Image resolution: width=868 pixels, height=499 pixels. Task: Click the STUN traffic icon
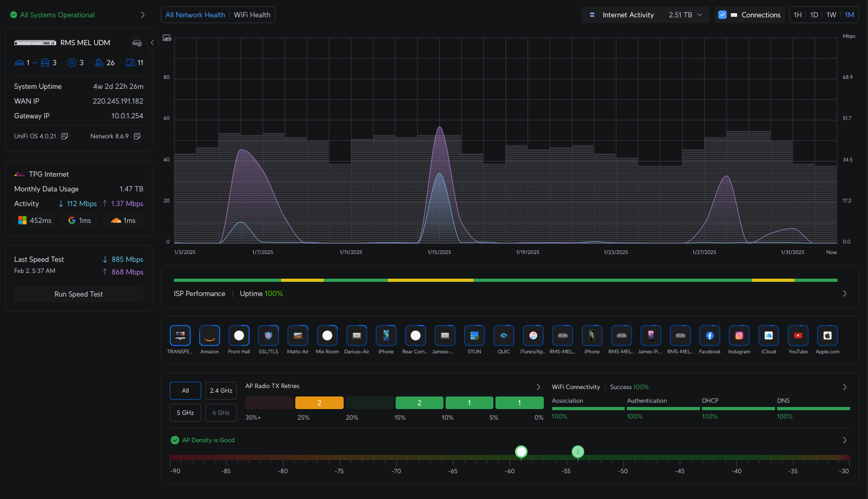474,335
